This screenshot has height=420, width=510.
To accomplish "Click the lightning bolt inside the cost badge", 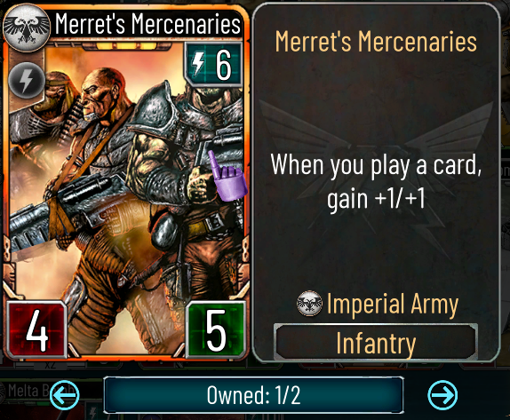I will 198,64.
